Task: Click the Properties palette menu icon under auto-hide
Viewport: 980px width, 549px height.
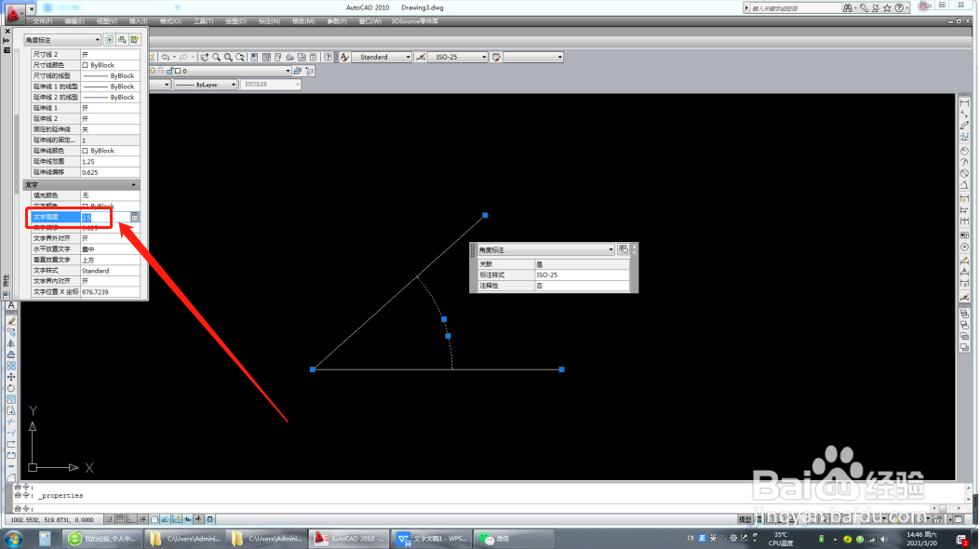Action: pyautogui.click(x=7, y=50)
